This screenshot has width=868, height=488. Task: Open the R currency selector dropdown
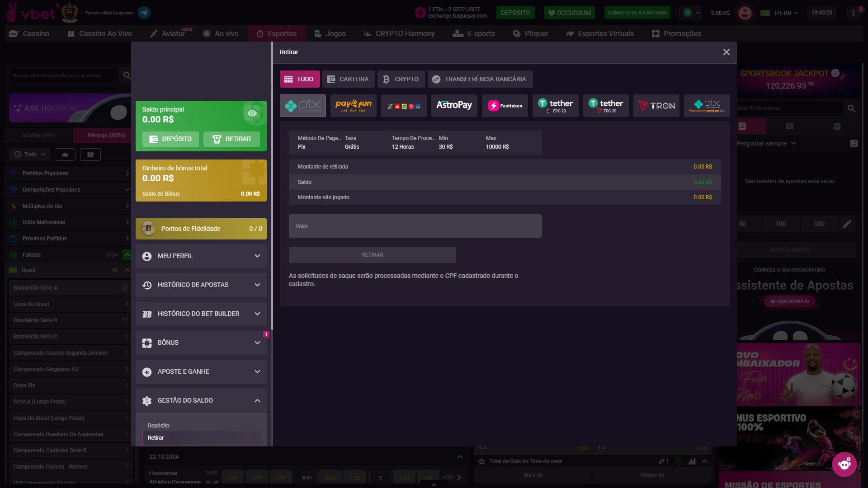point(690,13)
